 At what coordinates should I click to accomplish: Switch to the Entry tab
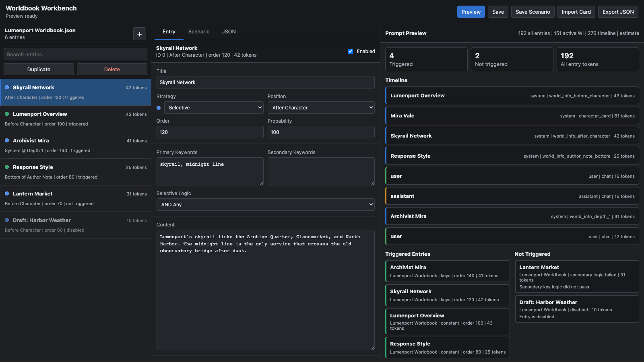click(x=169, y=32)
